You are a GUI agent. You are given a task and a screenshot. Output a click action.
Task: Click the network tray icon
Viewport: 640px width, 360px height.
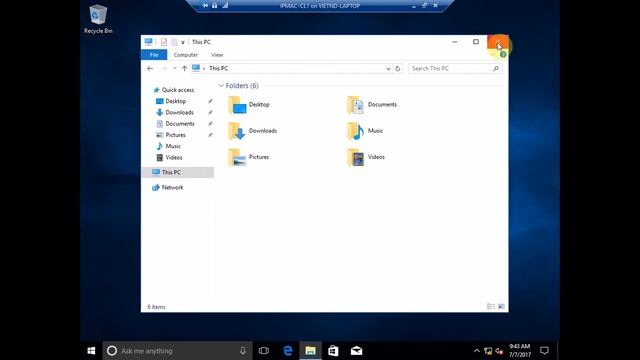coord(488,351)
